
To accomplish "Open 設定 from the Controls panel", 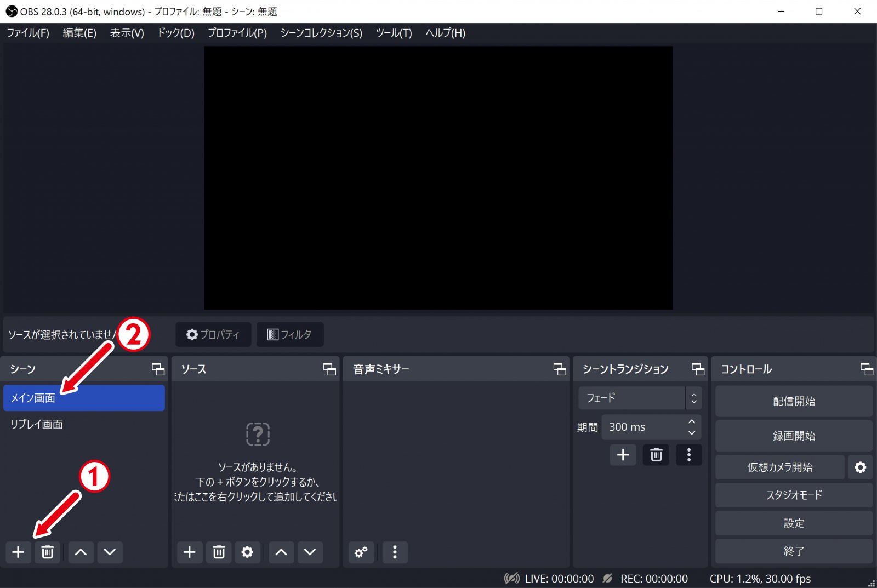I will 794,523.
